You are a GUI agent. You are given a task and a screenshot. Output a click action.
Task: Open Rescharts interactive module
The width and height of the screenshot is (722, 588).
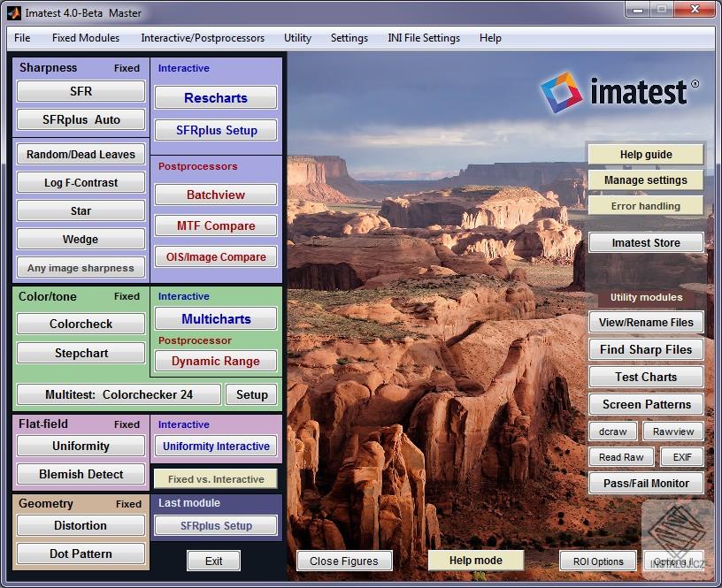click(215, 97)
